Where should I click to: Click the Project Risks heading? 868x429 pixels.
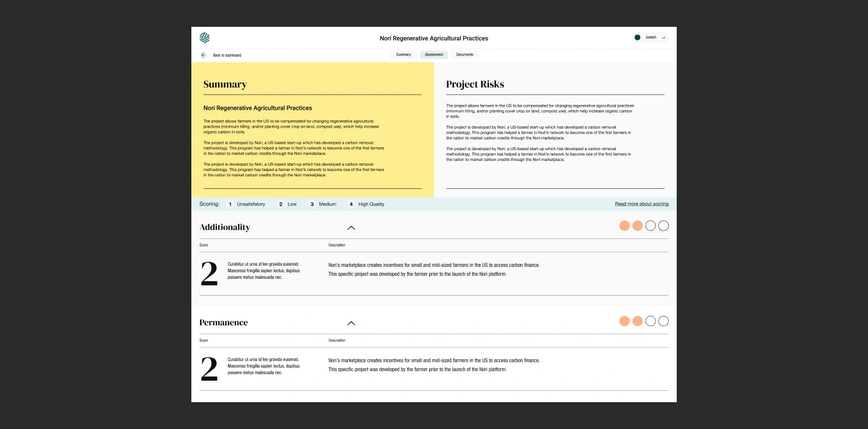tap(475, 84)
